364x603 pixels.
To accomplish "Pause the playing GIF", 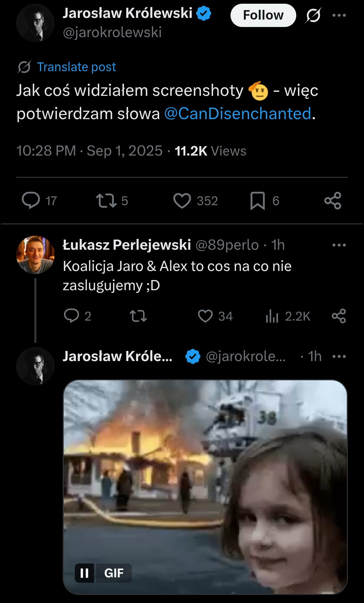I will click(x=84, y=573).
